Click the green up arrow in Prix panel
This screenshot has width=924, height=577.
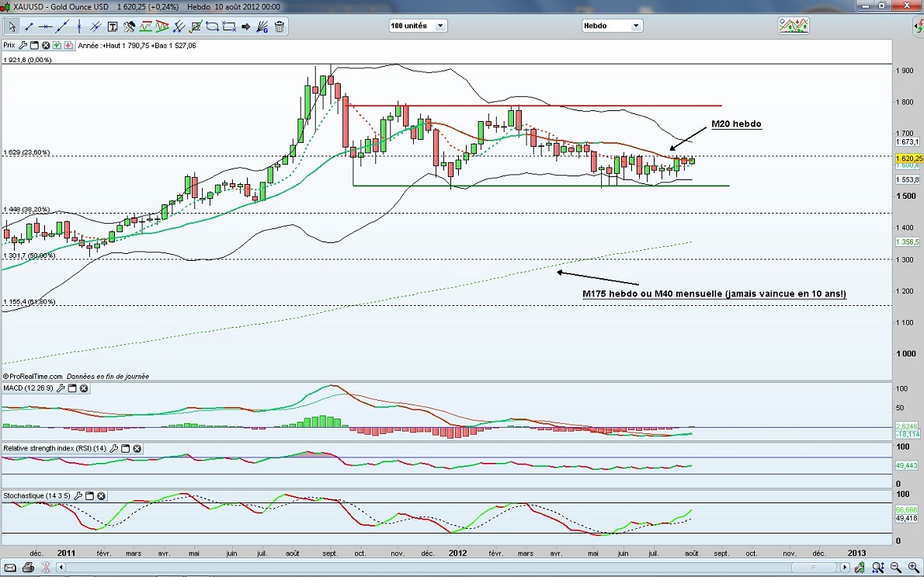(58, 46)
